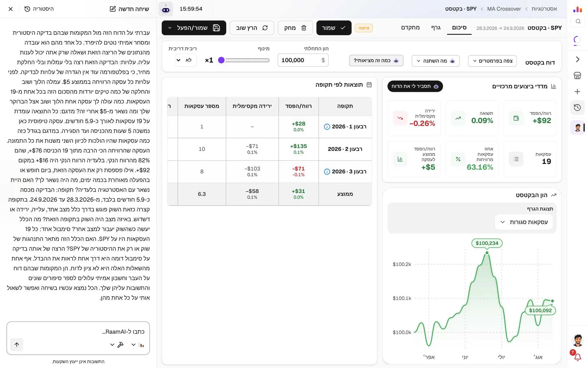The image size is (588, 368).
Task: Click the מחק delete button
Action: click(x=295, y=28)
